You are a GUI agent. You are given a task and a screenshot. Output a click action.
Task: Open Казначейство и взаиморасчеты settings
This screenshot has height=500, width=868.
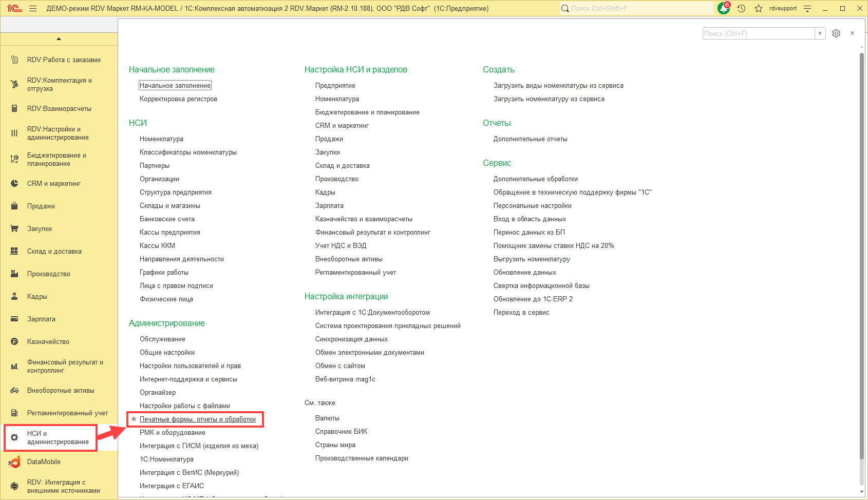tap(364, 219)
